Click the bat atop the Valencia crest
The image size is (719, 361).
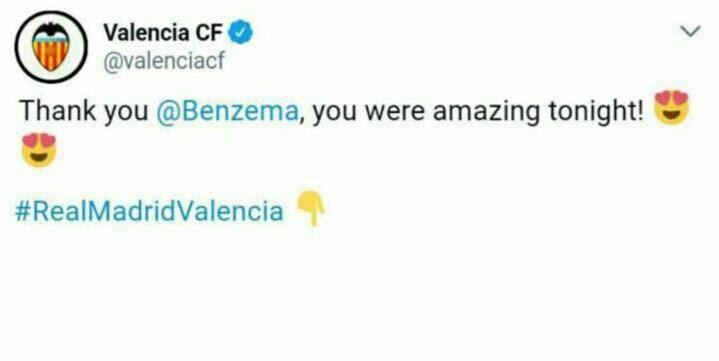tap(51, 31)
